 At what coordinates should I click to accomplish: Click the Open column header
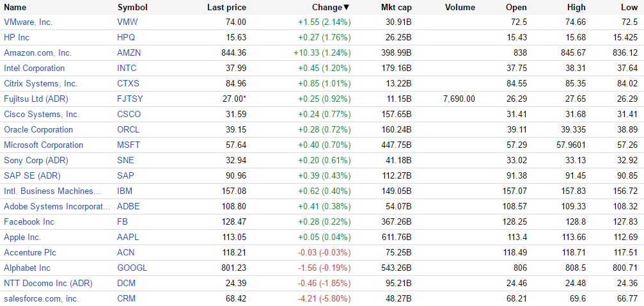[x=516, y=8]
